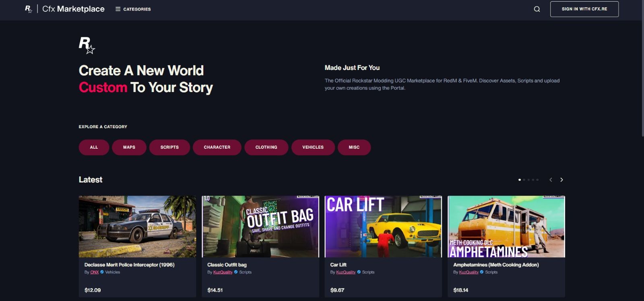Click the page vertical scrollbar
This screenshot has width=644, height=301.
coord(642,68)
